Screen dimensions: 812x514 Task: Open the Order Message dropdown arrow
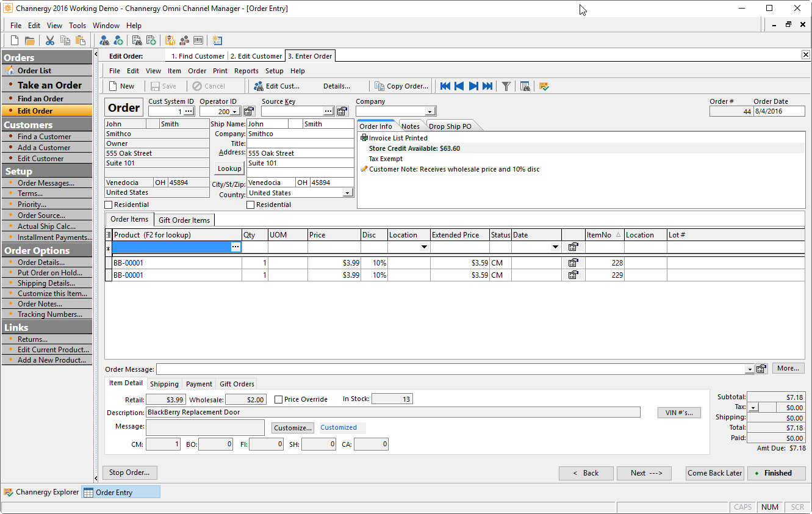[x=750, y=369]
